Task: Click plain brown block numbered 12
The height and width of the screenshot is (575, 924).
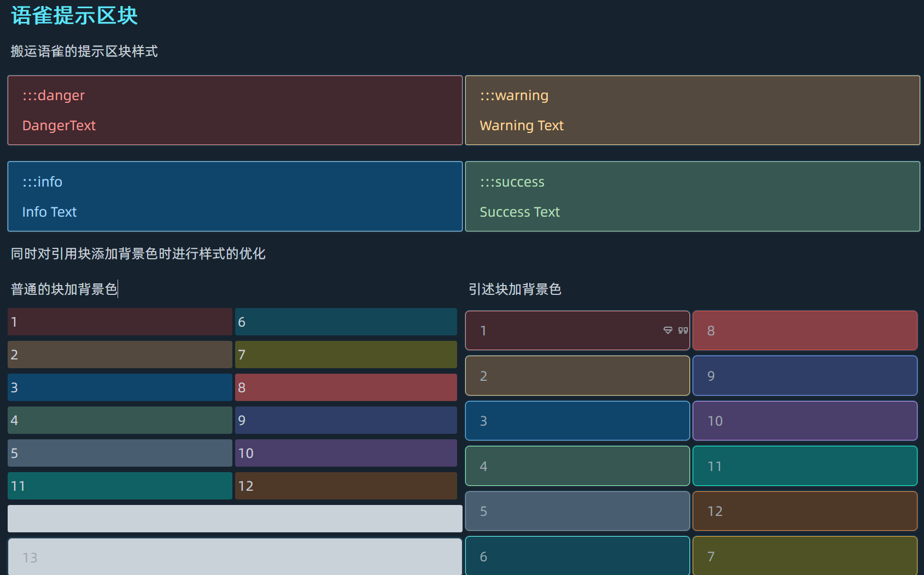Action: [x=346, y=486]
